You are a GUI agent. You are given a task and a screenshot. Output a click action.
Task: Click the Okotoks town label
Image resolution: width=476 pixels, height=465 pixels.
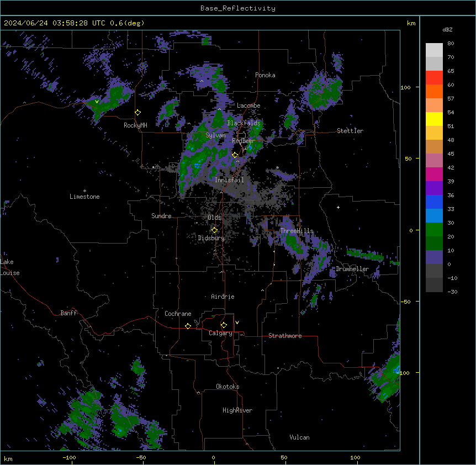tap(228, 387)
